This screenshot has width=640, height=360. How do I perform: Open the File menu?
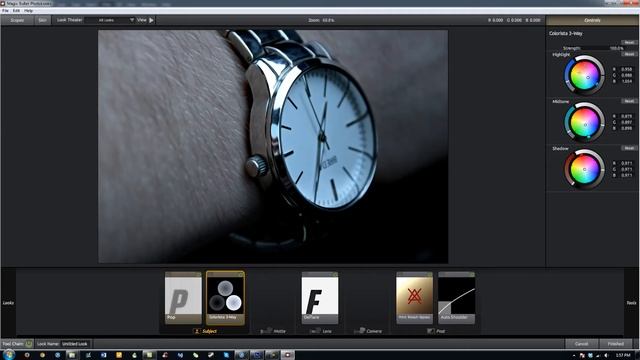pyautogui.click(x=5, y=11)
